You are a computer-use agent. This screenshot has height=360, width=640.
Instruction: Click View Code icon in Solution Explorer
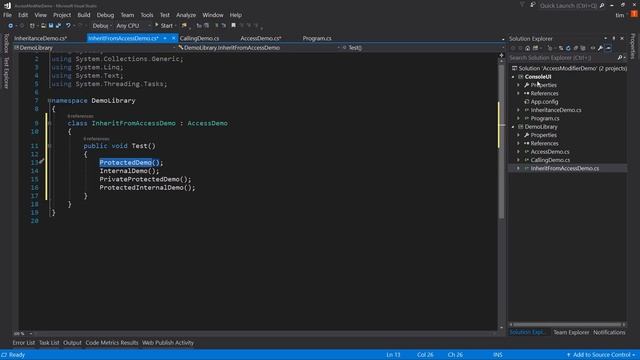pos(593,48)
